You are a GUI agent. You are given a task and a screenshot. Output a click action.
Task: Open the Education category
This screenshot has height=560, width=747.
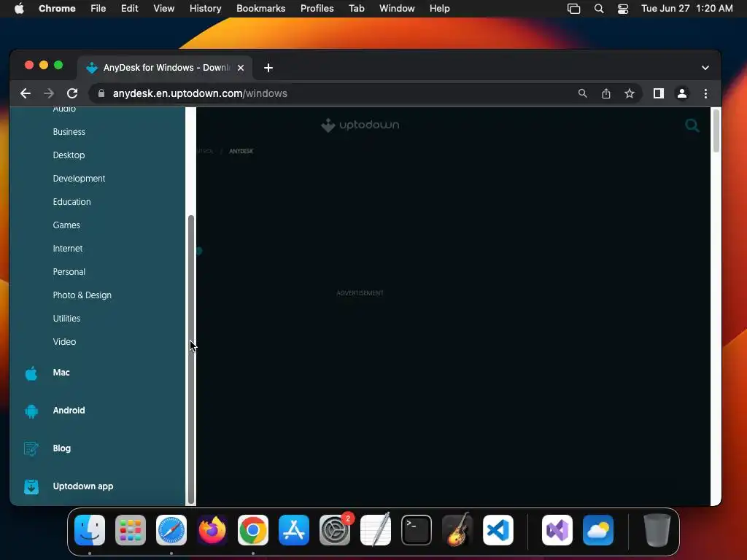coord(72,202)
